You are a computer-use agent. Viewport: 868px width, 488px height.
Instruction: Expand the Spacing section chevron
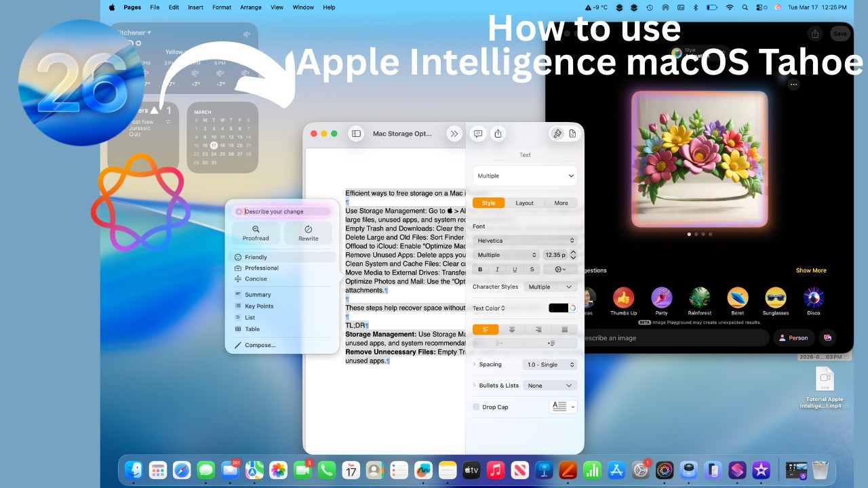(x=474, y=365)
